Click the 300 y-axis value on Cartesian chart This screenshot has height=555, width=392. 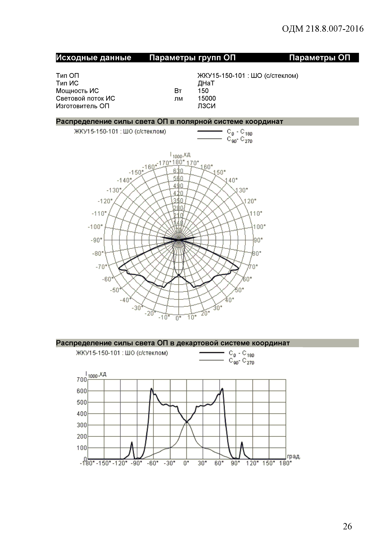click(82, 425)
